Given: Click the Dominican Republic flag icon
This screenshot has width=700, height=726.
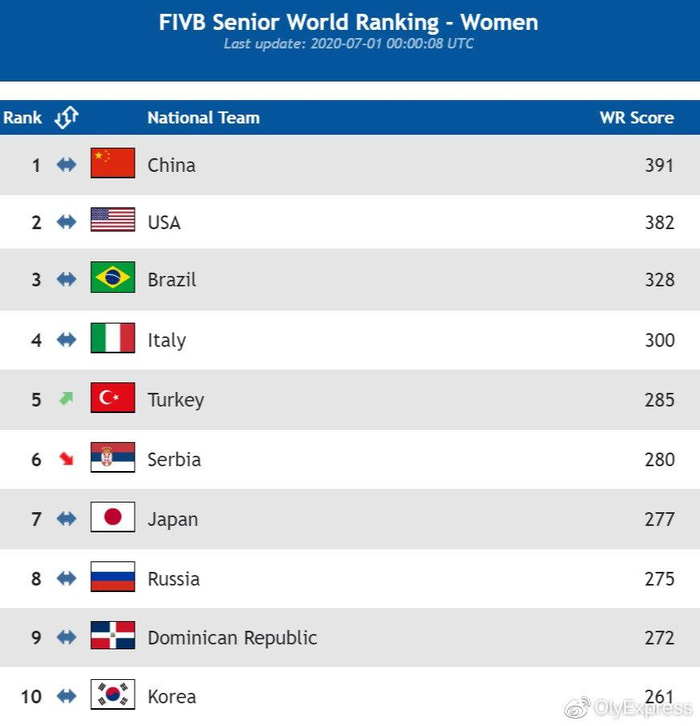Looking at the screenshot, I should coord(113,636).
